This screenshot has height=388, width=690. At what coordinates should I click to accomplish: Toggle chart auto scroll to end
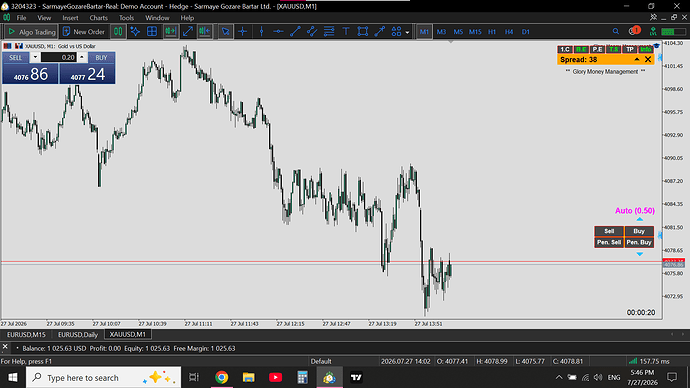point(171,31)
